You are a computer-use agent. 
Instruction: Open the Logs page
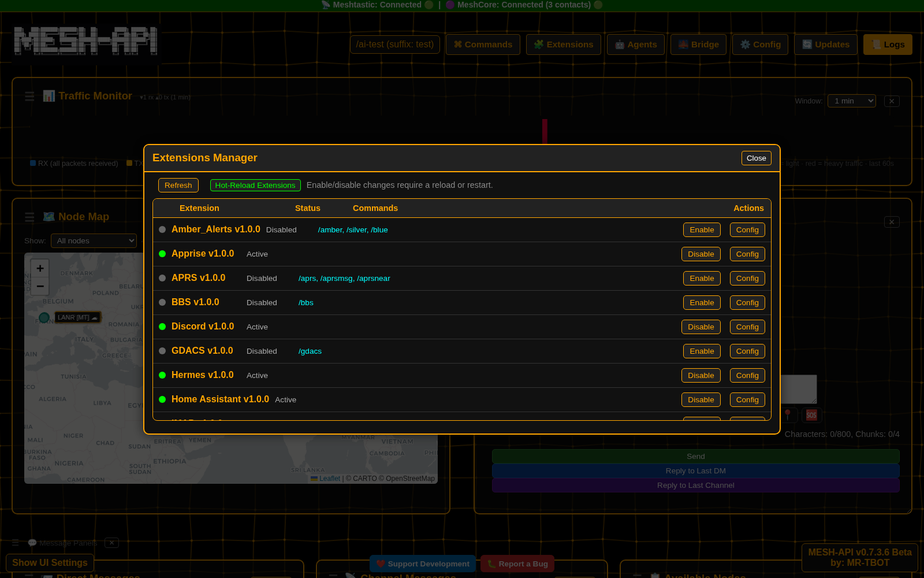(888, 45)
